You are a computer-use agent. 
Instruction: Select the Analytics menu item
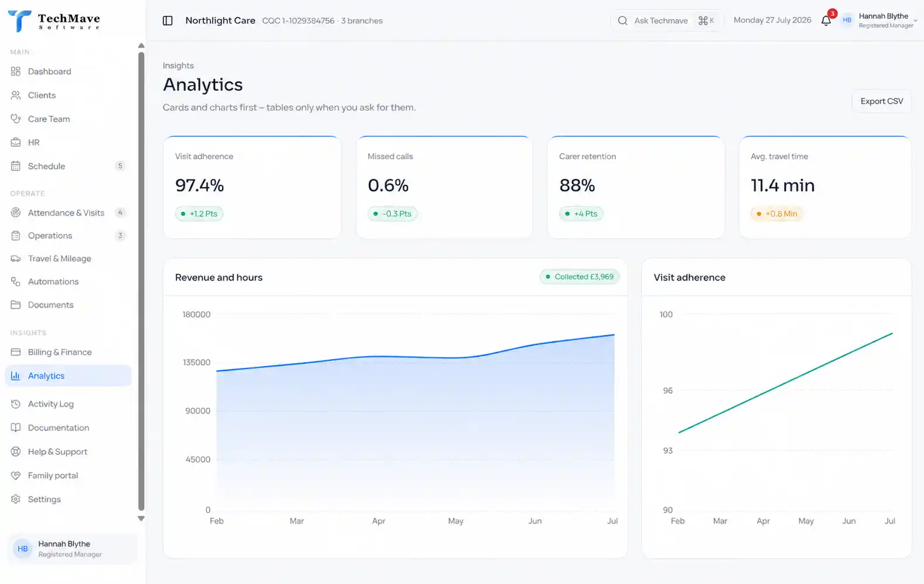[x=68, y=375]
